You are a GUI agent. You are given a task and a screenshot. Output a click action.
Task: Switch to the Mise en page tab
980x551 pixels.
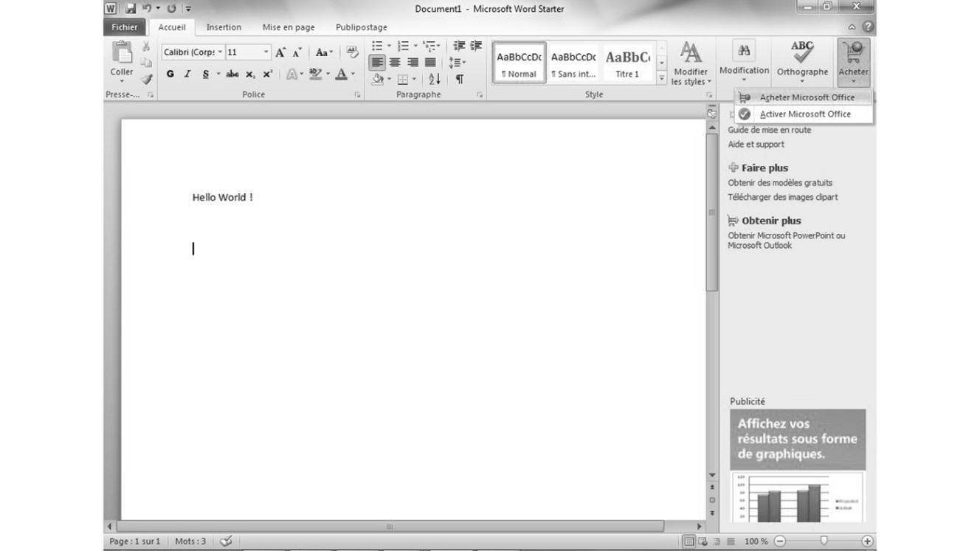[289, 27]
